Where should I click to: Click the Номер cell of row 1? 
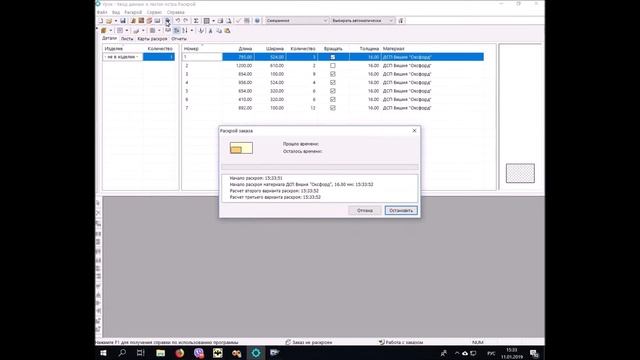click(202, 57)
